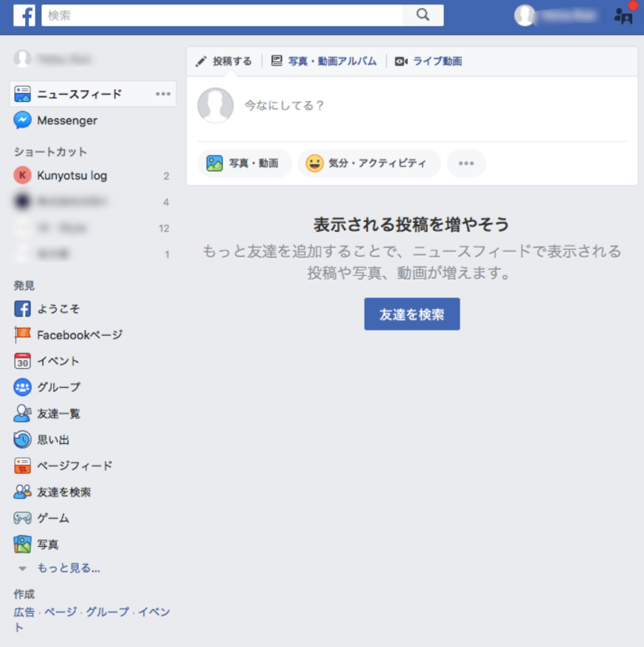Click the pencil icon on 投稿する
The height and width of the screenshot is (647, 644).
click(201, 61)
